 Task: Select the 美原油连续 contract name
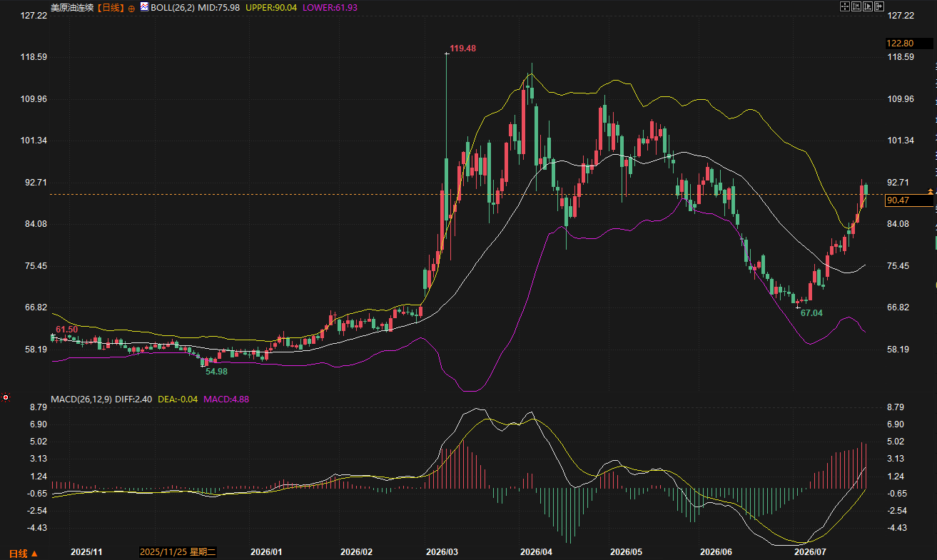[73, 8]
